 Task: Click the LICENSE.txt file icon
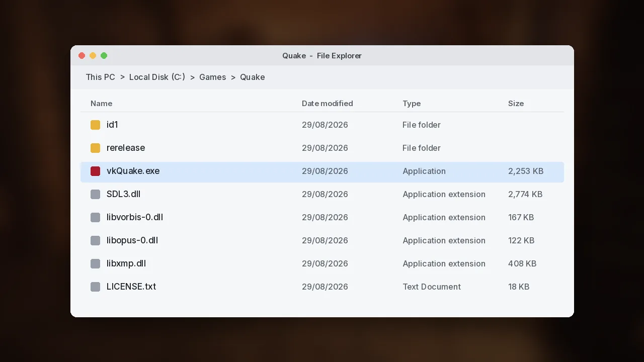[x=95, y=287]
